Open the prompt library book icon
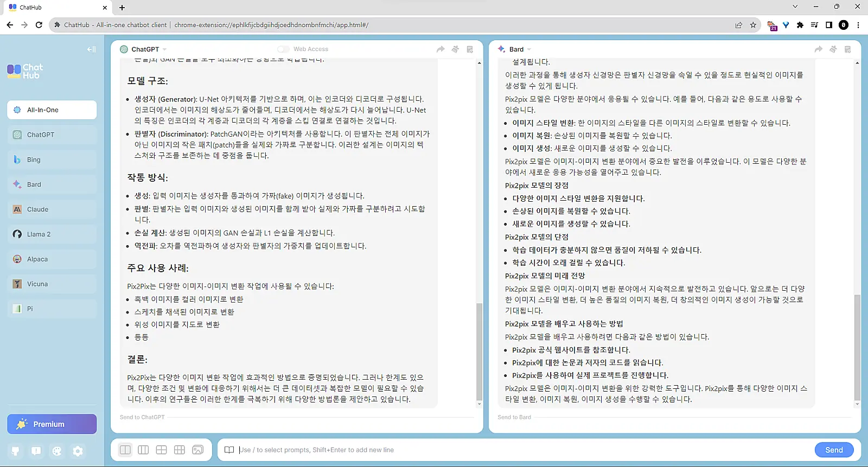The image size is (868, 467). click(x=229, y=450)
